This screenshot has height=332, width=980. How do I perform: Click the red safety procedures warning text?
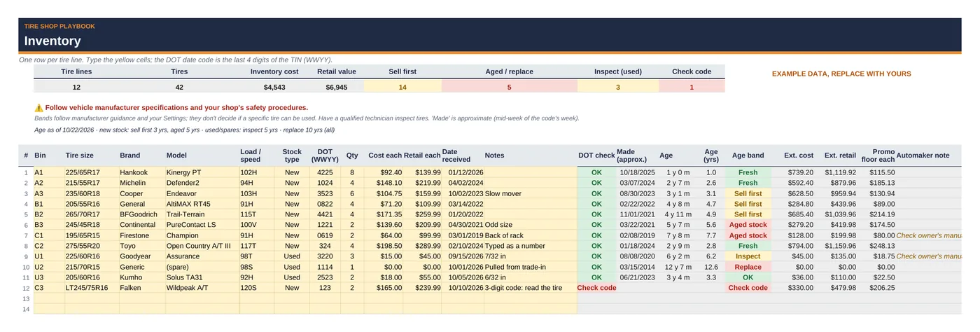coord(176,108)
